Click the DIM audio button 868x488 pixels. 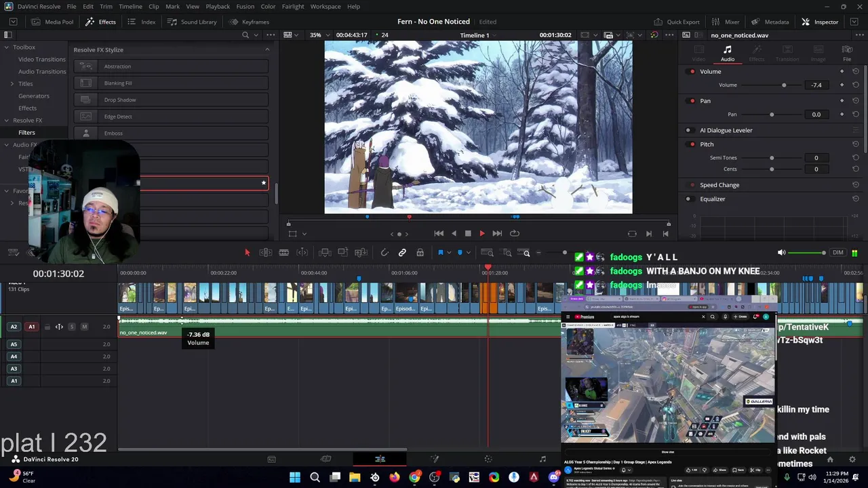point(838,253)
